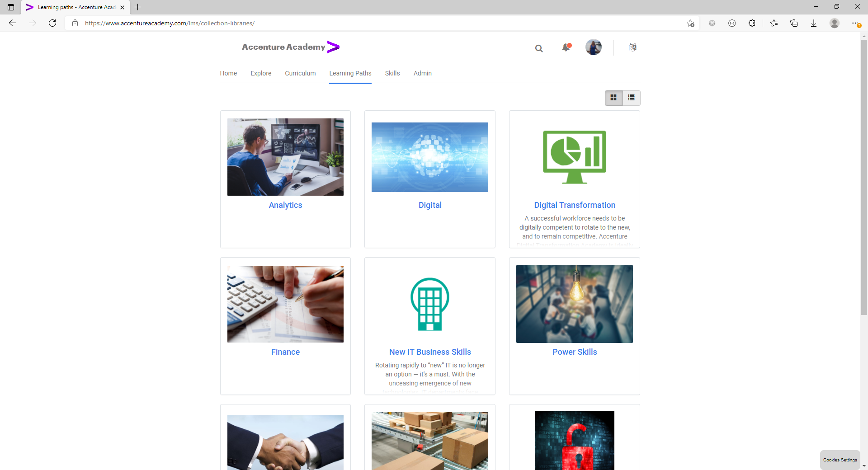Reload the page with refresh icon

point(52,23)
